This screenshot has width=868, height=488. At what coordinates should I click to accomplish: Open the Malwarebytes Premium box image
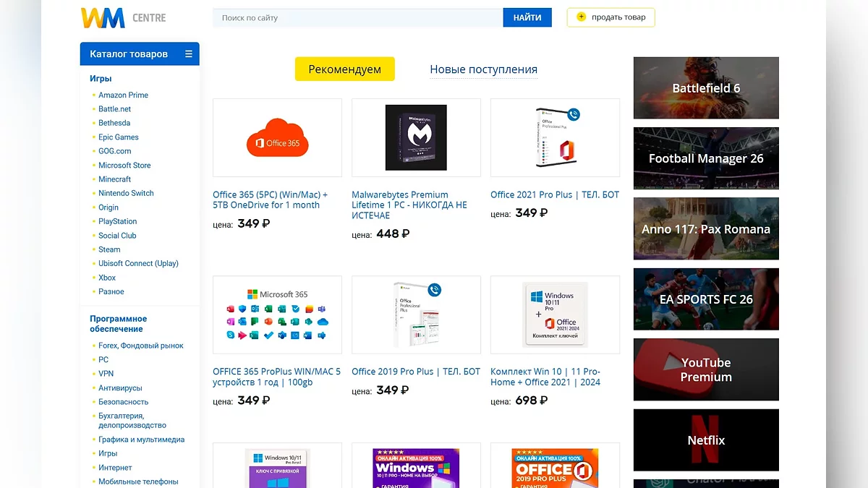point(416,138)
